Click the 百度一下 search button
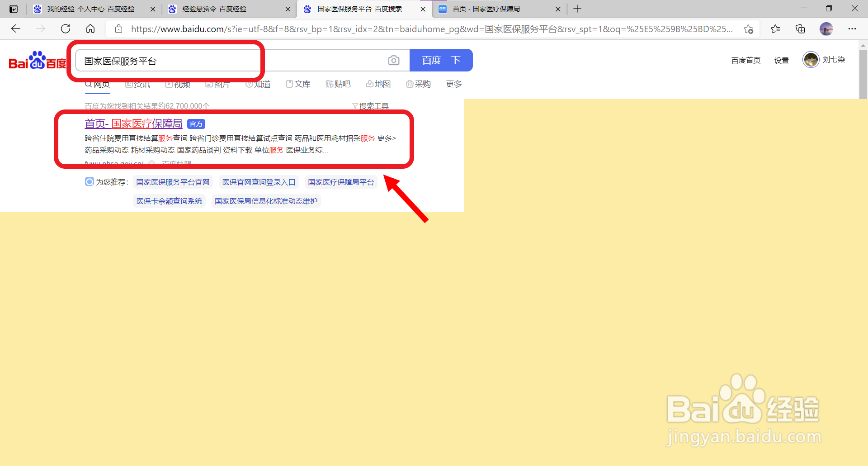 (x=441, y=60)
